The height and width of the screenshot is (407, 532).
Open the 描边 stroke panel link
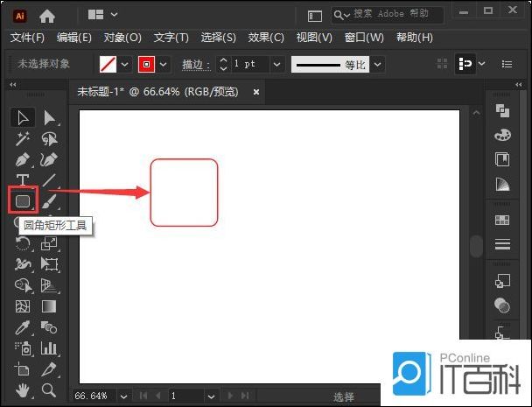pos(196,65)
